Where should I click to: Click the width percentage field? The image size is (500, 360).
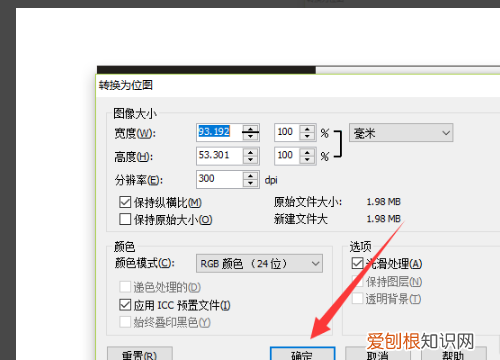click(x=287, y=132)
